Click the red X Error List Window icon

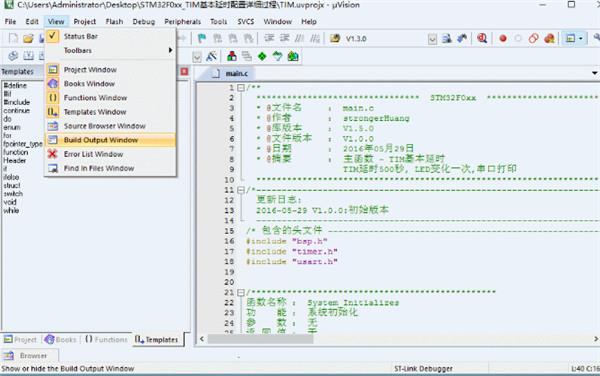tap(52, 154)
